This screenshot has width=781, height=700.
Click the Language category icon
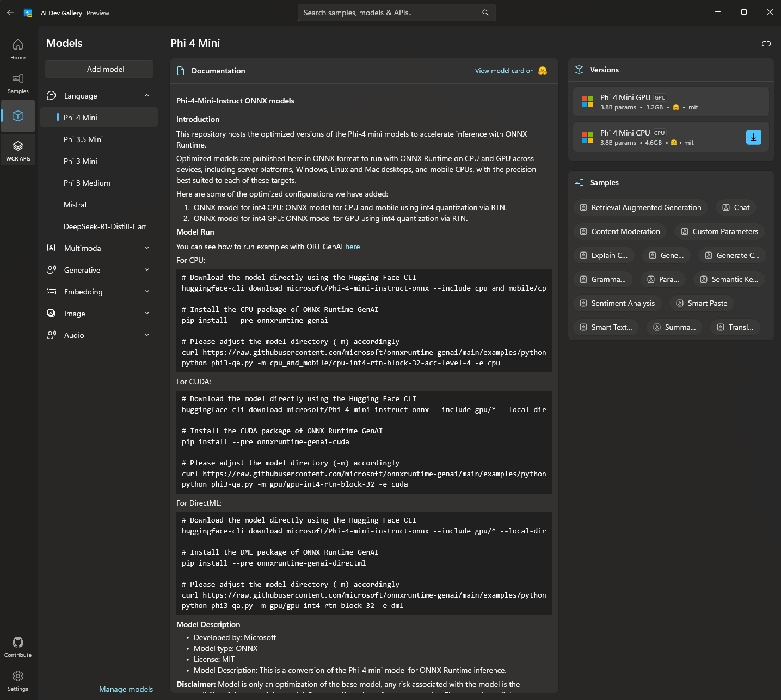coord(51,96)
